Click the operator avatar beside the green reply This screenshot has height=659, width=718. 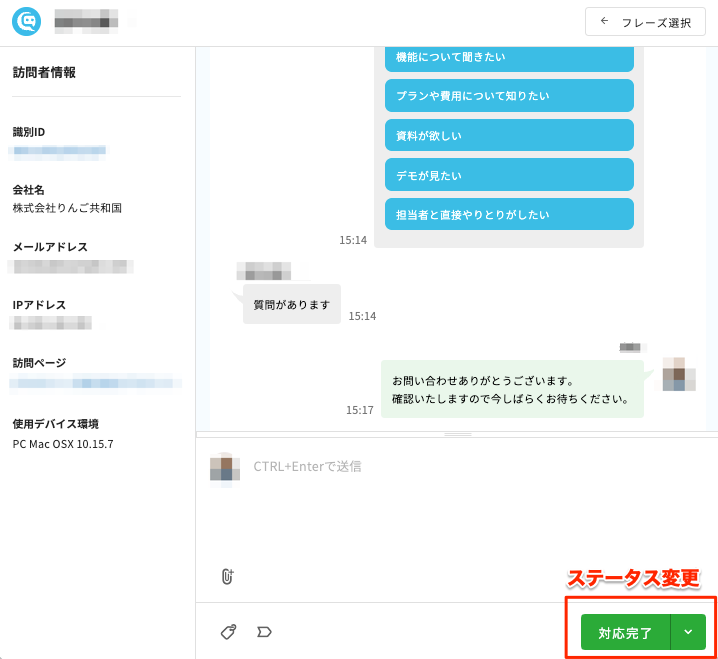(x=679, y=374)
